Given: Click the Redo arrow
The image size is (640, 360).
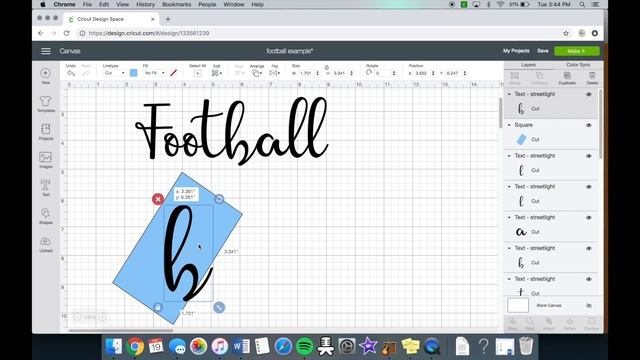Looking at the screenshot, I should tap(86, 73).
